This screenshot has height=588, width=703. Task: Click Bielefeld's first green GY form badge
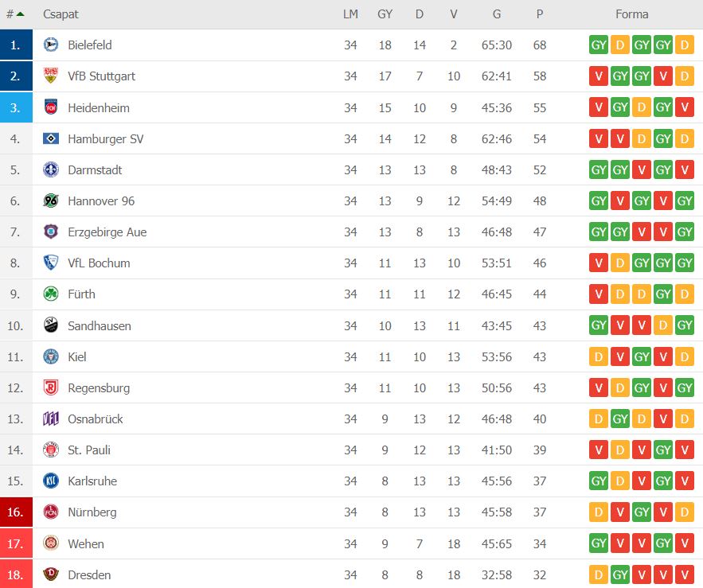pos(599,45)
